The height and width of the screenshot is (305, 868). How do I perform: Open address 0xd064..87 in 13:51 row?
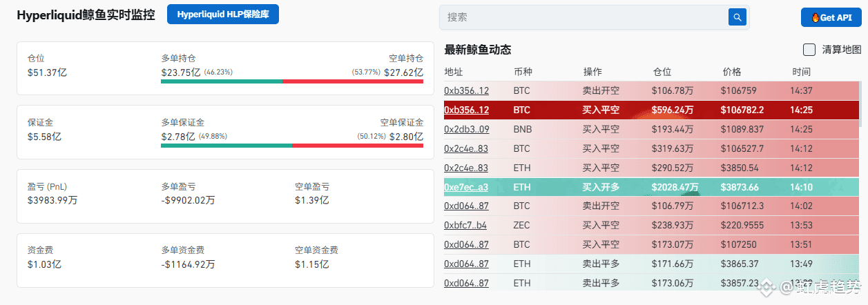pyautogui.click(x=467, y=244)
